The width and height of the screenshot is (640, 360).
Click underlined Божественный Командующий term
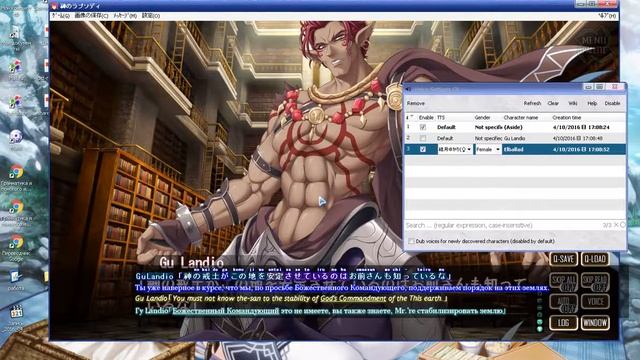(226, 311)
